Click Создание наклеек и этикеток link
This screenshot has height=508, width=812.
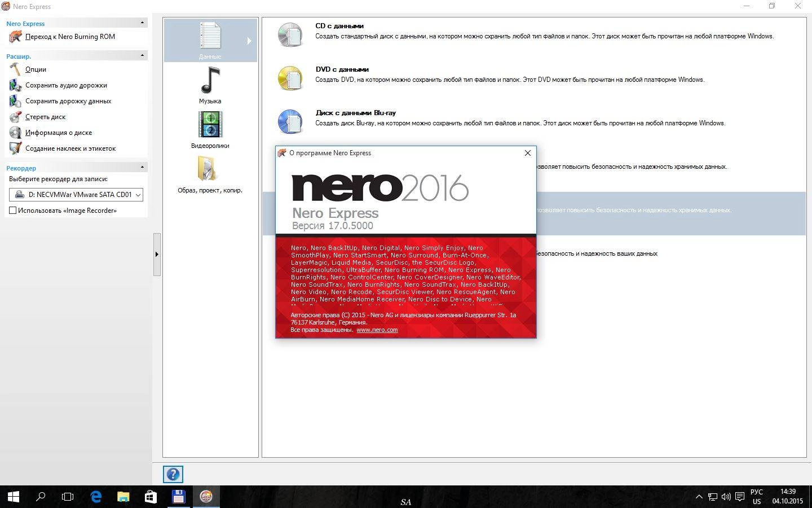coord(70,148)
